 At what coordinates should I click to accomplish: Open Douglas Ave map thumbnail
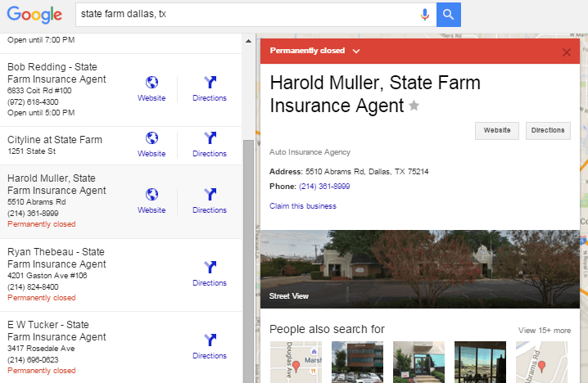click(296, 362)
